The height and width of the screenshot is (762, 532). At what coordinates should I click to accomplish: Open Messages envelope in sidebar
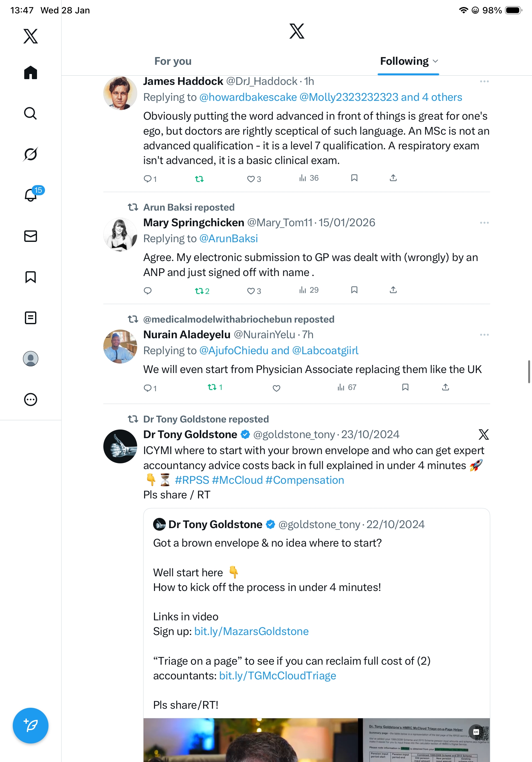tap(31, 236)
